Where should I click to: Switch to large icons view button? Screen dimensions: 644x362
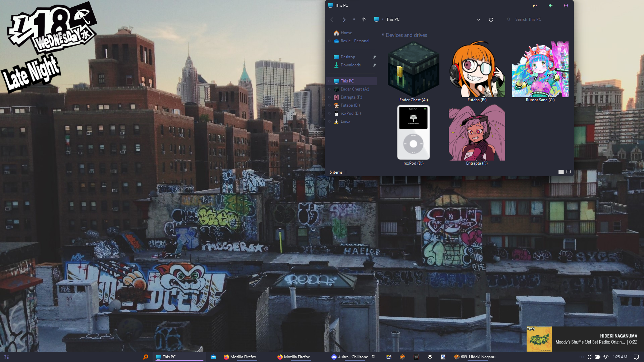point(569,172)
